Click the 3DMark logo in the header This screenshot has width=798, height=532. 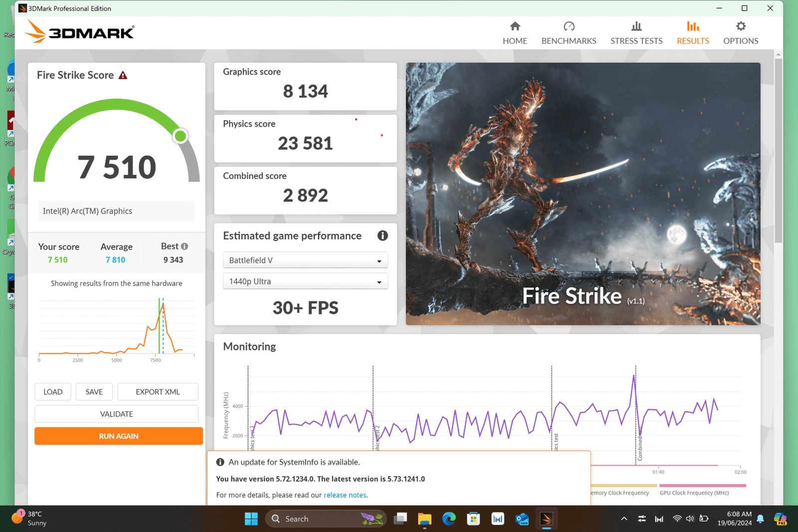pyautogui.click(x=80, y=32)
